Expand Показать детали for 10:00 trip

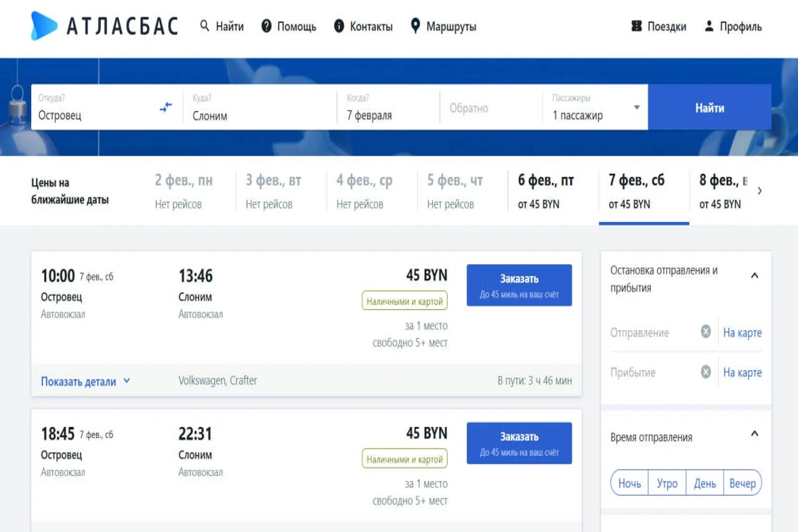(85, 382)
